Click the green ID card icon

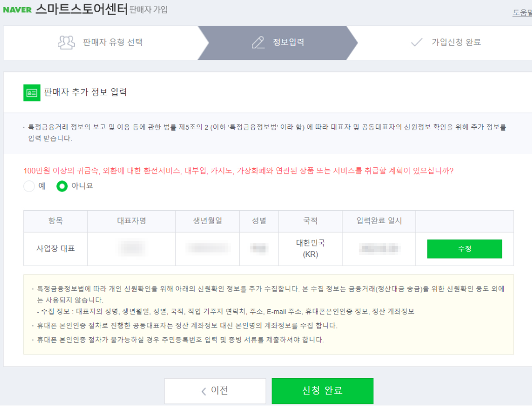[x=32, y=93]
